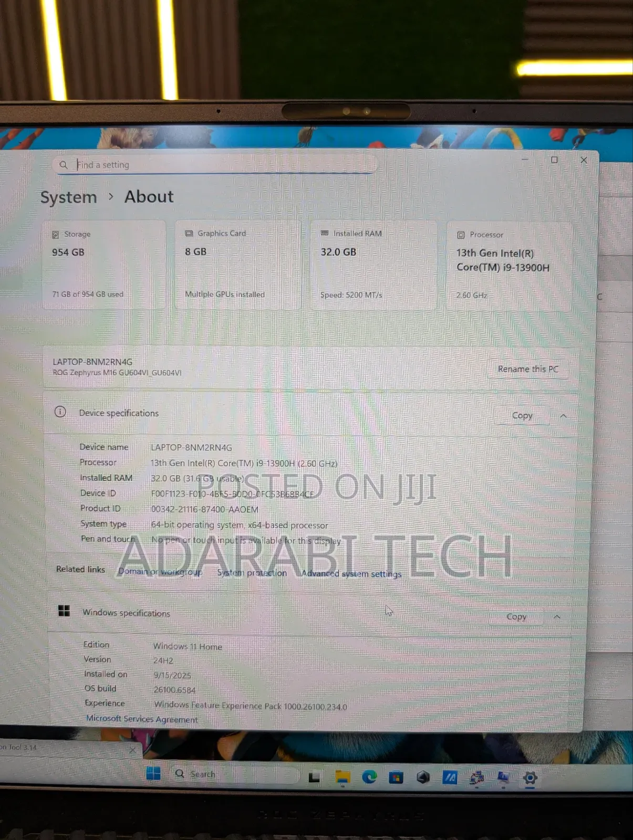The height and width of the screenshot is (840, 633).
Task: Click the magnifier icon in Find a setting
Action: (64, 165)
